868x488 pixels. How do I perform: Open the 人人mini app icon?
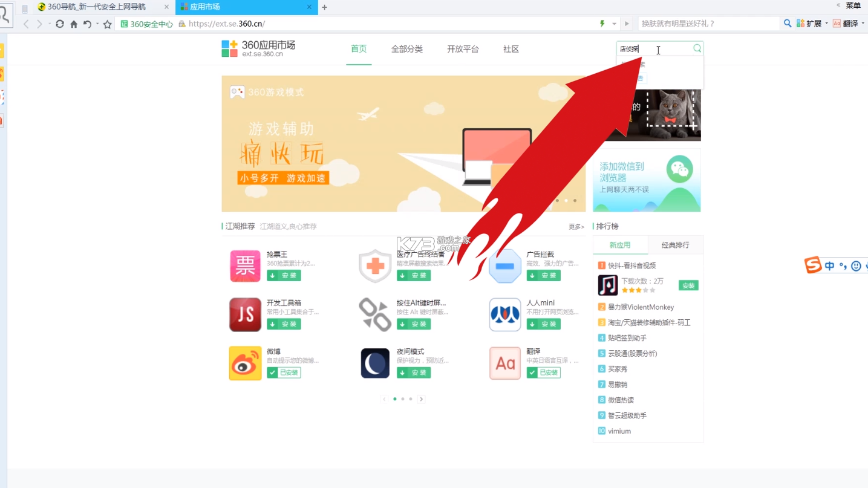[x=505, y=314]
